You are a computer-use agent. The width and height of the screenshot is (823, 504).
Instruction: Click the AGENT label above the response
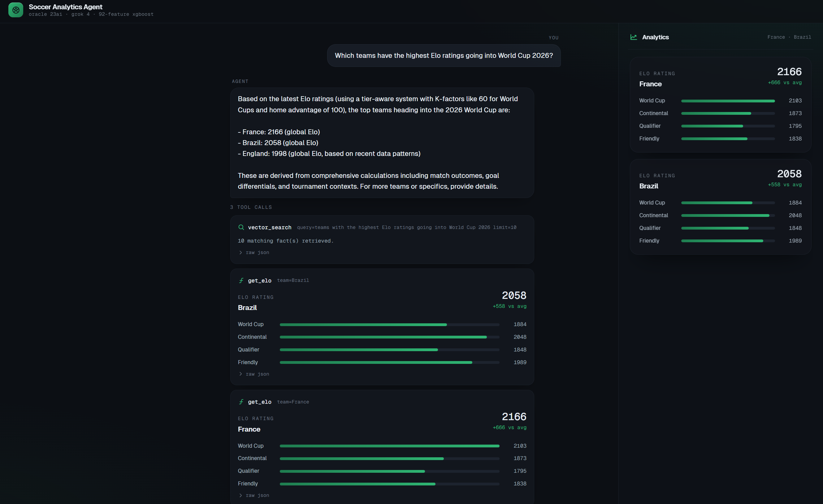240,81
